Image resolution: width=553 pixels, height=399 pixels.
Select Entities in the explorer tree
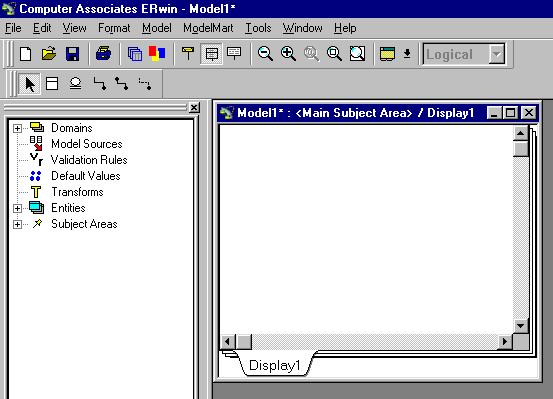click(68, 208)
